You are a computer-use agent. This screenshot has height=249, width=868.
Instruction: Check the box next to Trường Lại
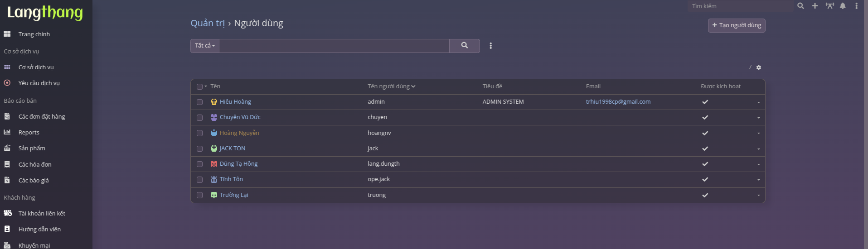pyautogui.click(x=199, y=196)
